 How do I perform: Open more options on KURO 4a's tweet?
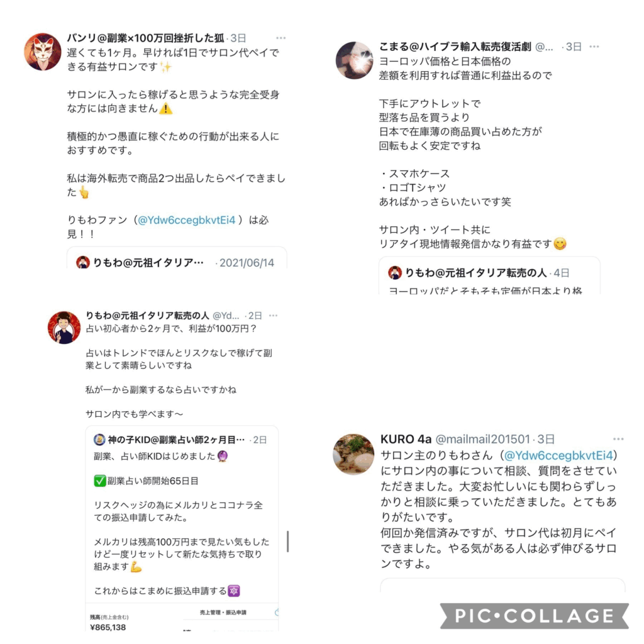(x=618, y=439)
